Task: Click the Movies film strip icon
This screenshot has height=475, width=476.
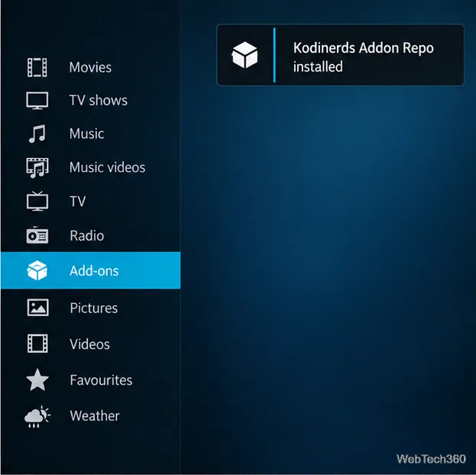Action: [x=37, y=67]
